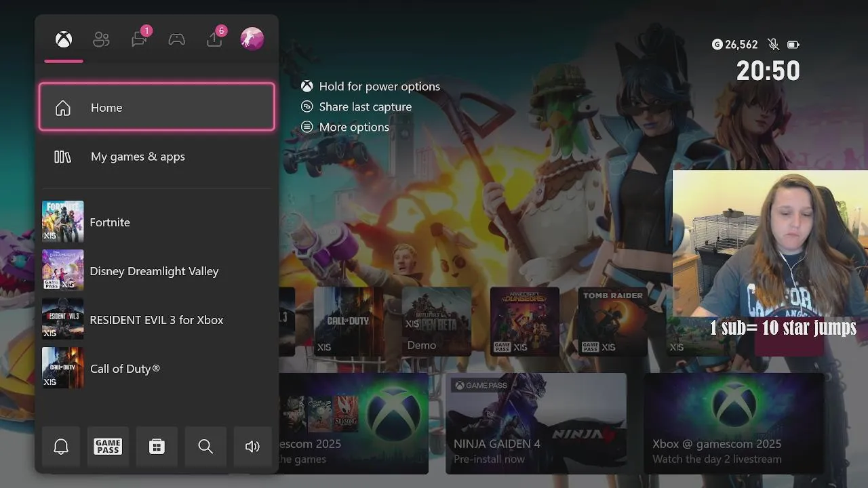Open the Game Pass button
Image resolution: width=868 pixels, height=488 pixels.
108,446
